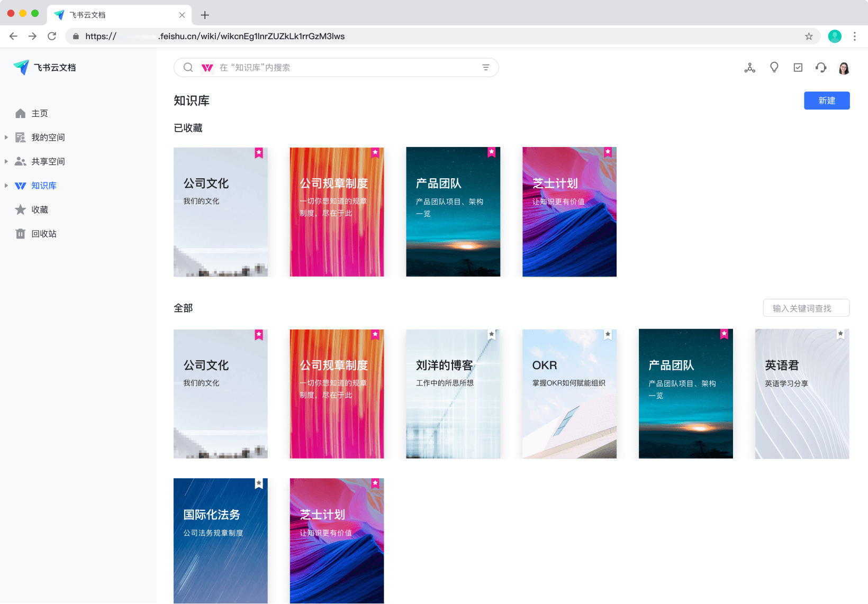The image size is (868, 604).
Task: Toggle the star bookmark on the OKR card
Action: coord(608,334)
